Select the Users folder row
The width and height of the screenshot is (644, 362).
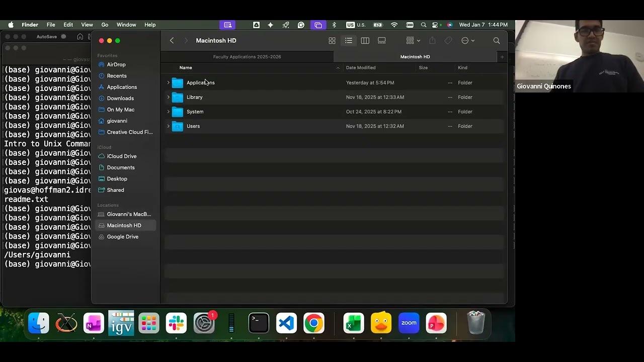point(334,126)
